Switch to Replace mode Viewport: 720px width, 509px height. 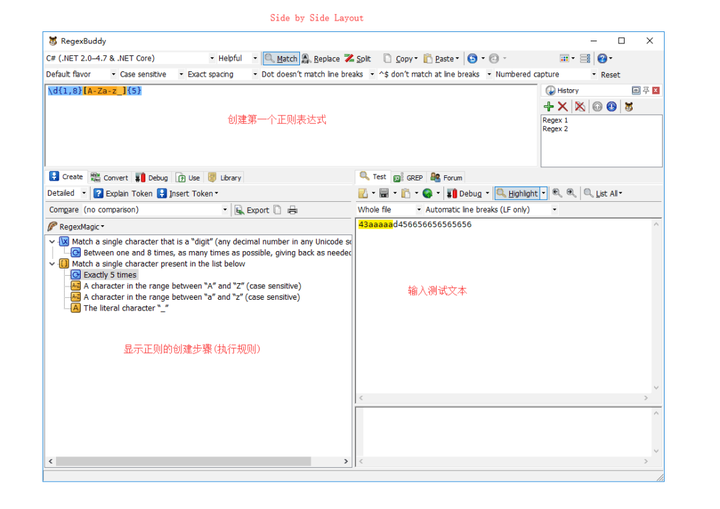321,58
